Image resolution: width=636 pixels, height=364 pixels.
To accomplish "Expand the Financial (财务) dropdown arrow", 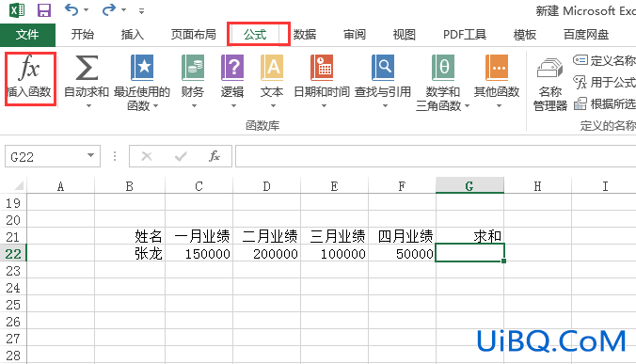I will (x=194, y=106).
